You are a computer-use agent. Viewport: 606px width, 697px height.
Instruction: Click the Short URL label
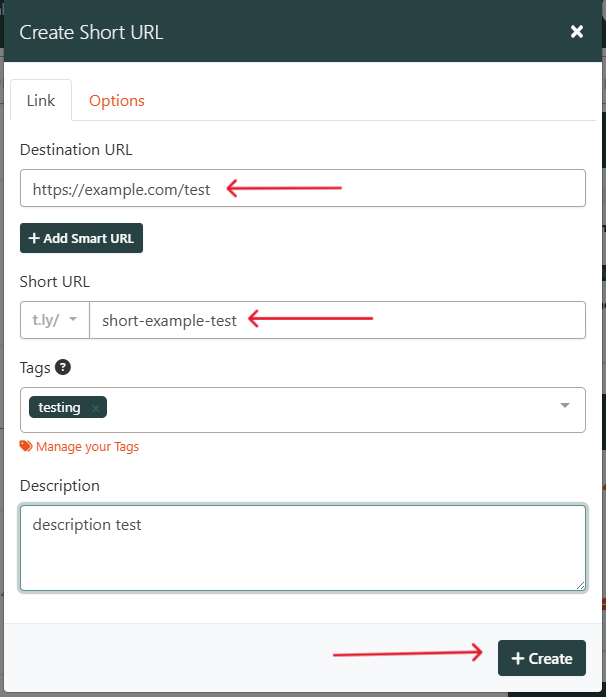click(55, 281)
